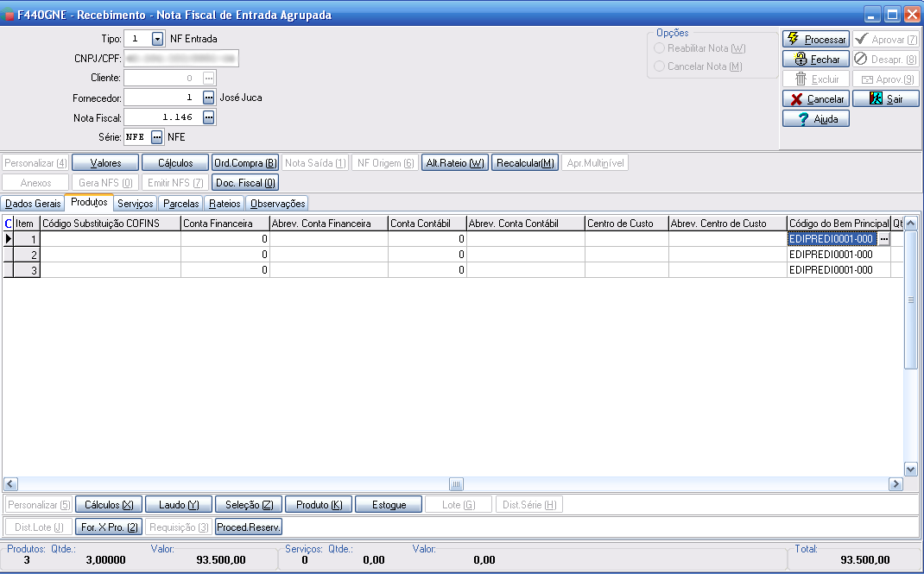This screenshot has height=574, width=924.
Task: Click the Cálculos (X) button
Action: 109,505
